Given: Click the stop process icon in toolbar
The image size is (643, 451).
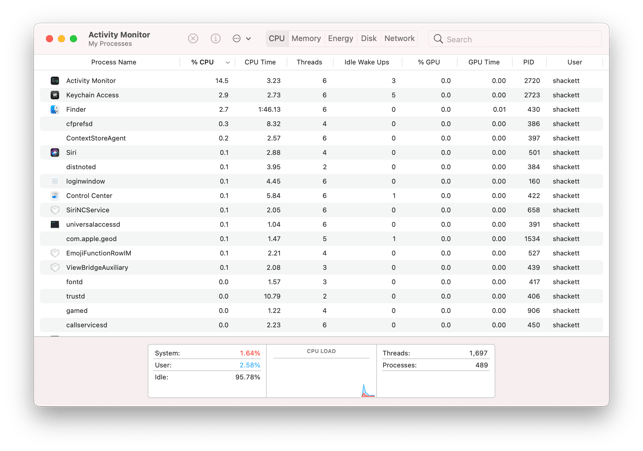Looking at the screenshot, I should (193, 39).
